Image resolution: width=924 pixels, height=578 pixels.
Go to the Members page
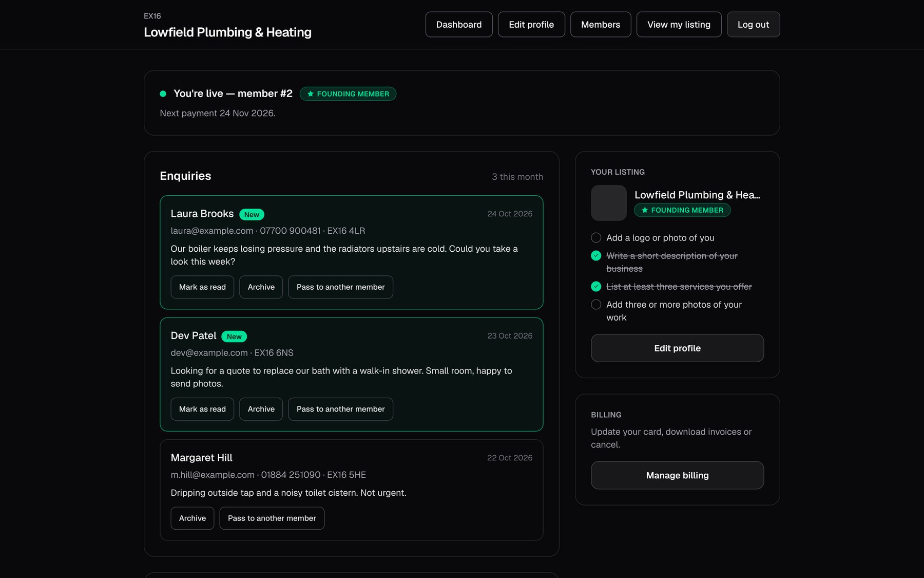(601, 25)
